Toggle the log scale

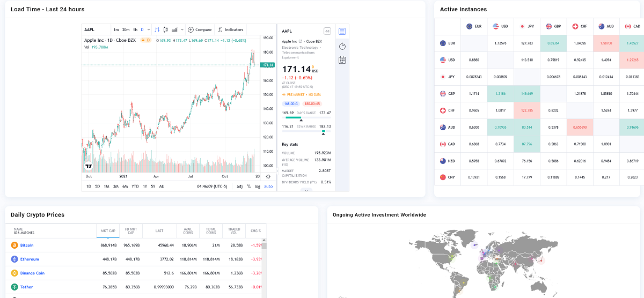click(x=258, y=187)
